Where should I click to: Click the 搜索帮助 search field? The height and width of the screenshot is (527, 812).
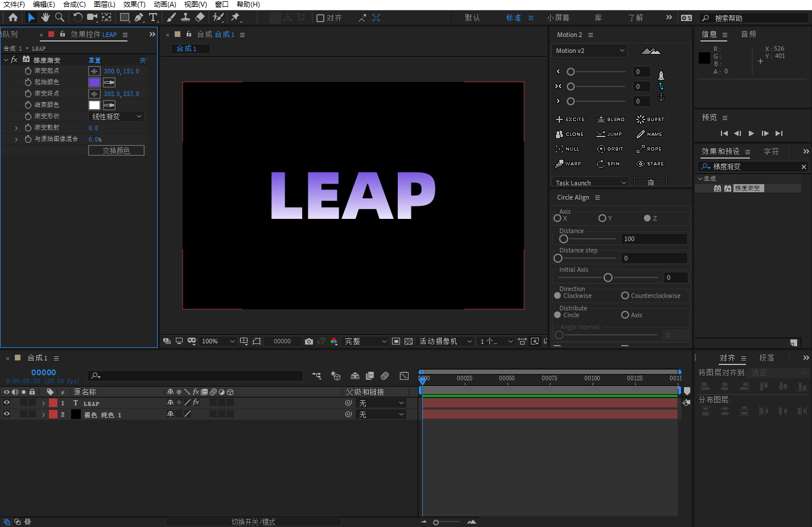[x=754, y=18]
